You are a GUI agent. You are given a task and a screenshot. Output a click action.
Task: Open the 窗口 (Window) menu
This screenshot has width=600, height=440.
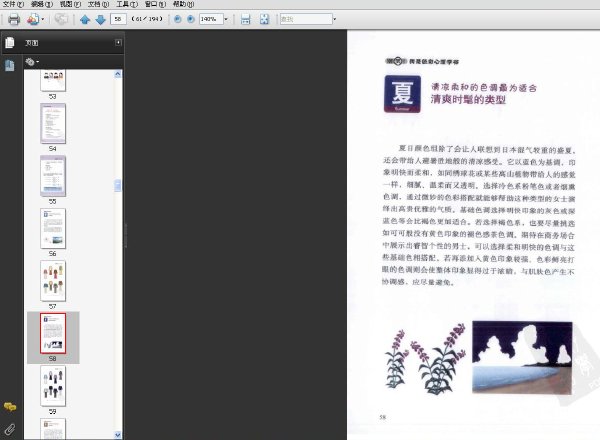coord(155,4)
